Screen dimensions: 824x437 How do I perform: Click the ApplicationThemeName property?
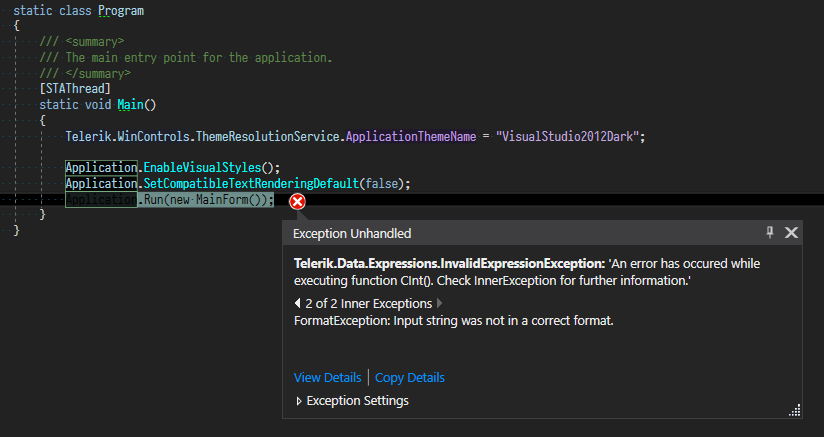(410, 136)
